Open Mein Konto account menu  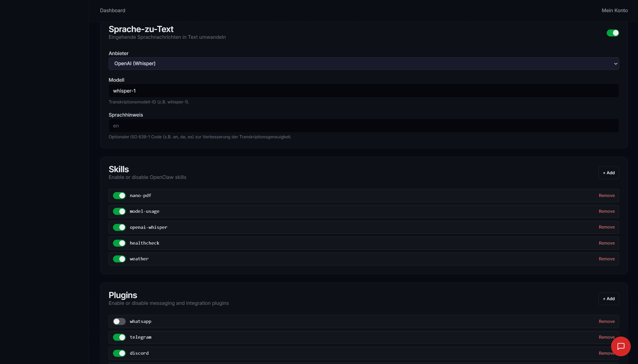click(614, 11)
